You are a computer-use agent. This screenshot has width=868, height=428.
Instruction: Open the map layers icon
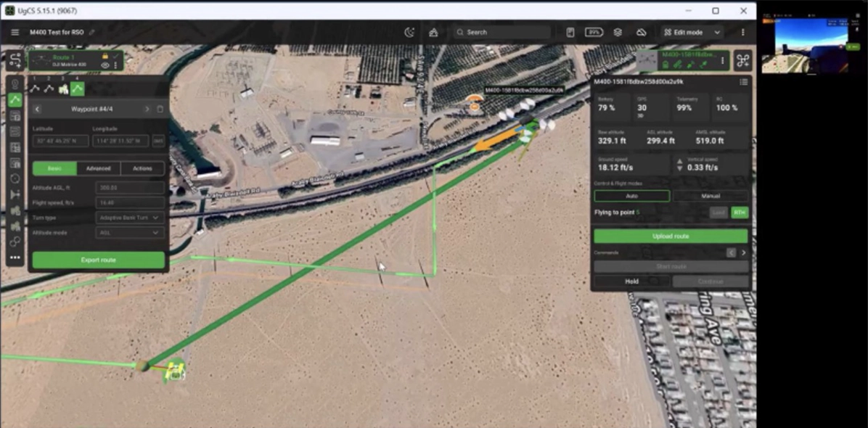tap(618, 33)
